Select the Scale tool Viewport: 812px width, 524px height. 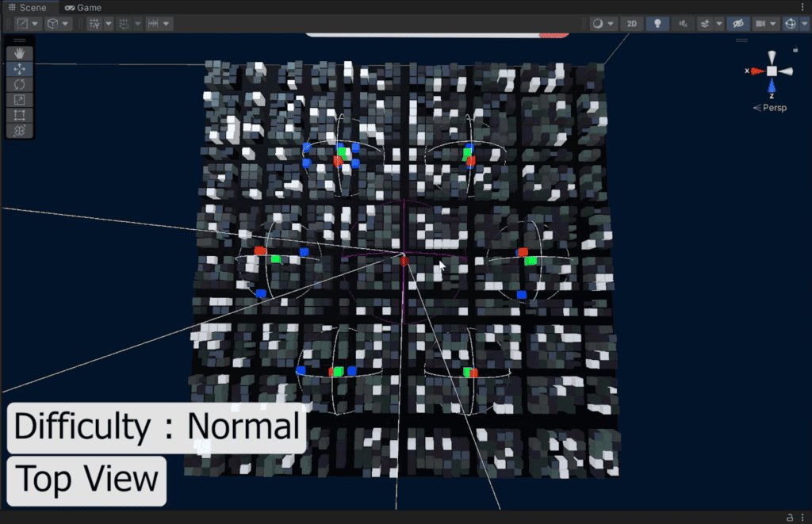20,99
